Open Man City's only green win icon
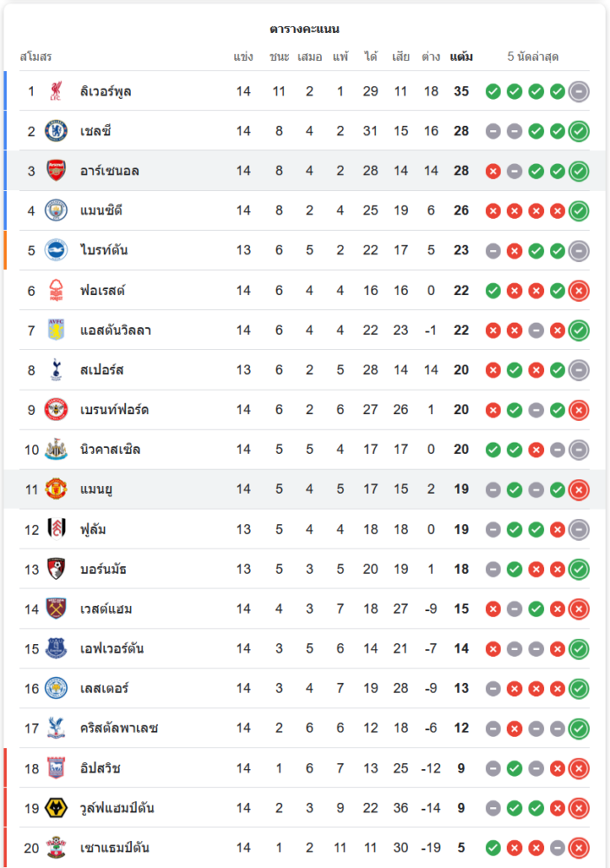 (x=579, y=211)
